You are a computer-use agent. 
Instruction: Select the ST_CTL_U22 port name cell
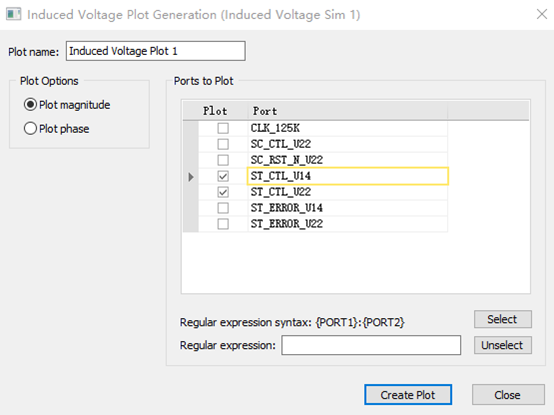pyautogui.click(x=348, y=192)
